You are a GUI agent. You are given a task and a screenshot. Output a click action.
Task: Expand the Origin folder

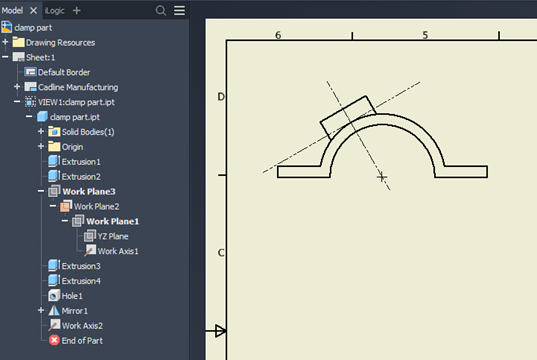pyautogui.click(x=41, y=146)
